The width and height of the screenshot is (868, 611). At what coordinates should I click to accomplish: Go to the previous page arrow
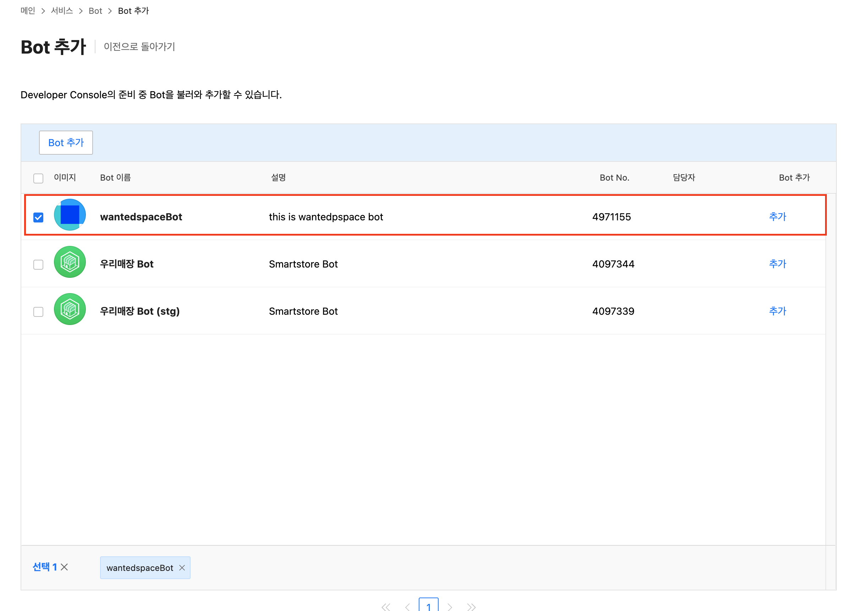(x=407, y=607)
